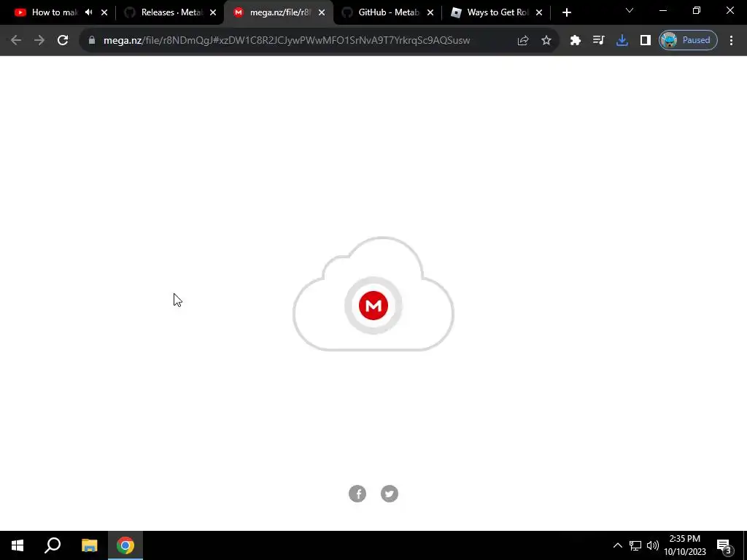Open Windows taskbar search
This screenshot has height=560, width=747.
(53, 545)
